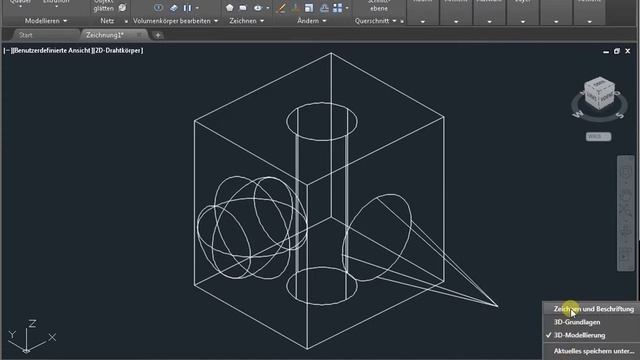Click the third solid editing icon with vertical bars

(x=187, y=8)
